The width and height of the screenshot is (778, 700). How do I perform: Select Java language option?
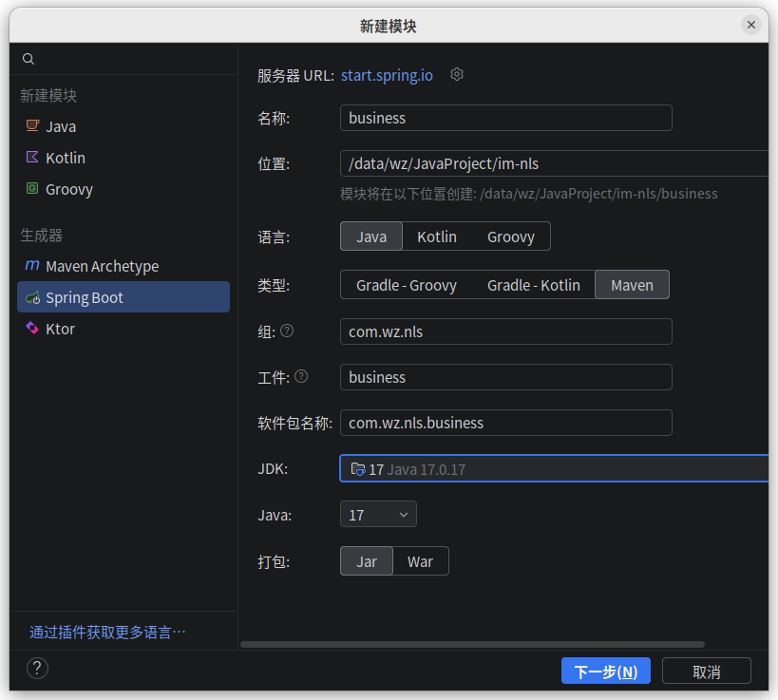[371, 236]
